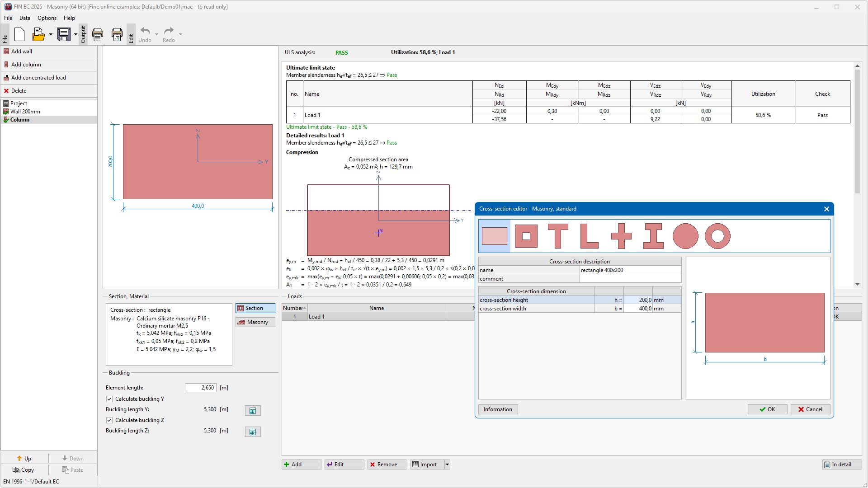Open the Data menu

(x=25, y=18)
